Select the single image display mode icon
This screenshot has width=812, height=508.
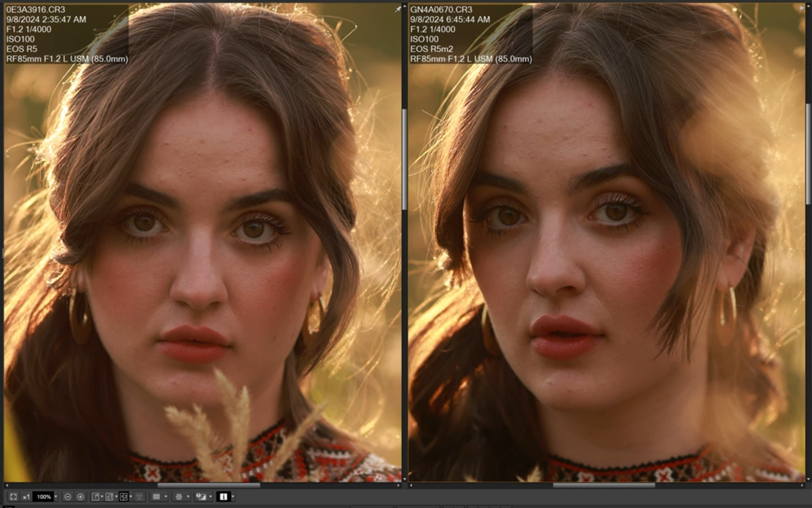(x=96, y=497)
